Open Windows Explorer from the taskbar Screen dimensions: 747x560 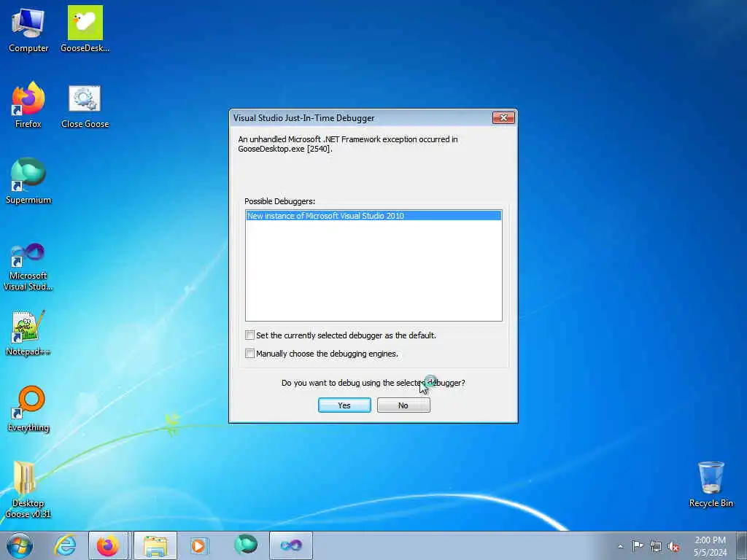155,545
